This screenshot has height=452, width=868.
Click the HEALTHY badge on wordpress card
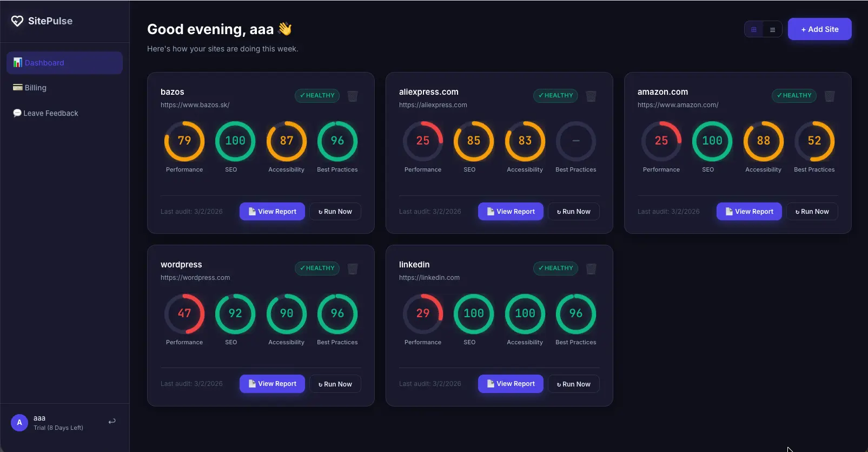[x=317, y=268]
